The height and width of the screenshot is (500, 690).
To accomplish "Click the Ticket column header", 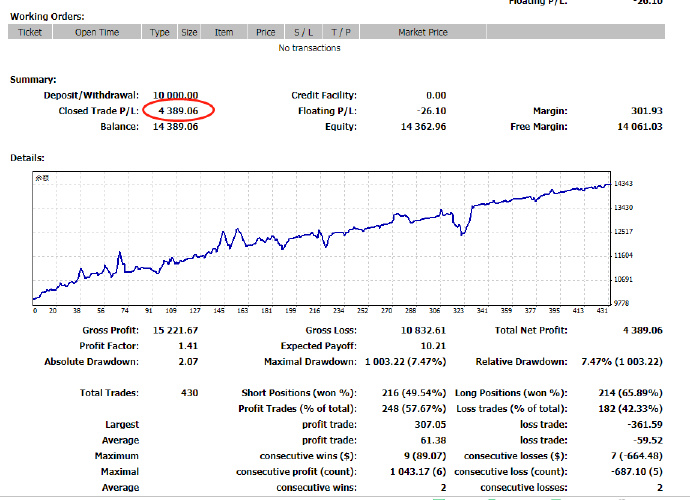I will click(30, 32).
